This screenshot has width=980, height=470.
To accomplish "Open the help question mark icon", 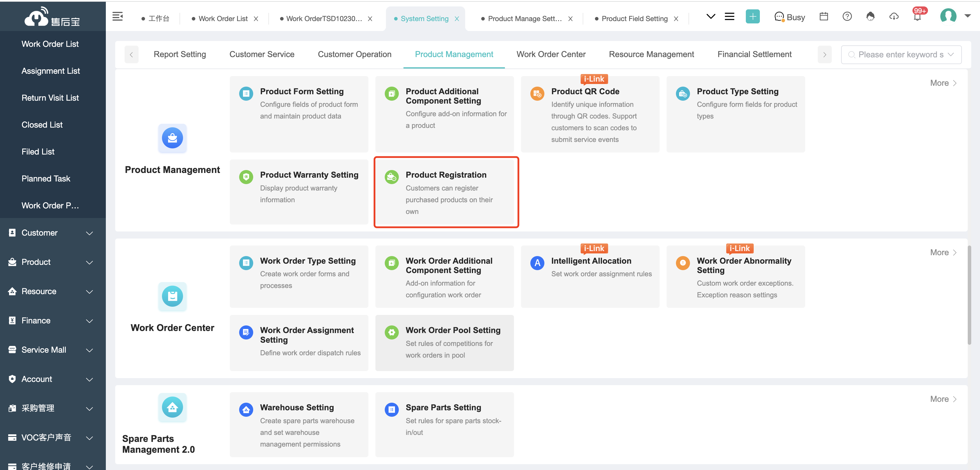I will pos(847,16).
